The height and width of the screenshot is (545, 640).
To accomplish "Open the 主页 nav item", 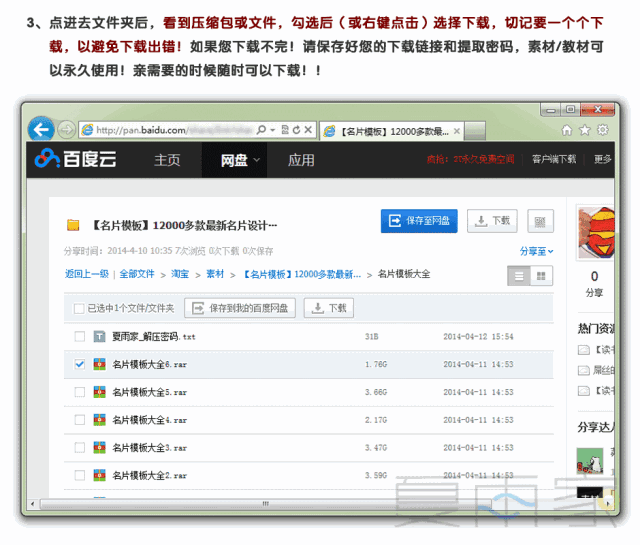I will 167,160.
